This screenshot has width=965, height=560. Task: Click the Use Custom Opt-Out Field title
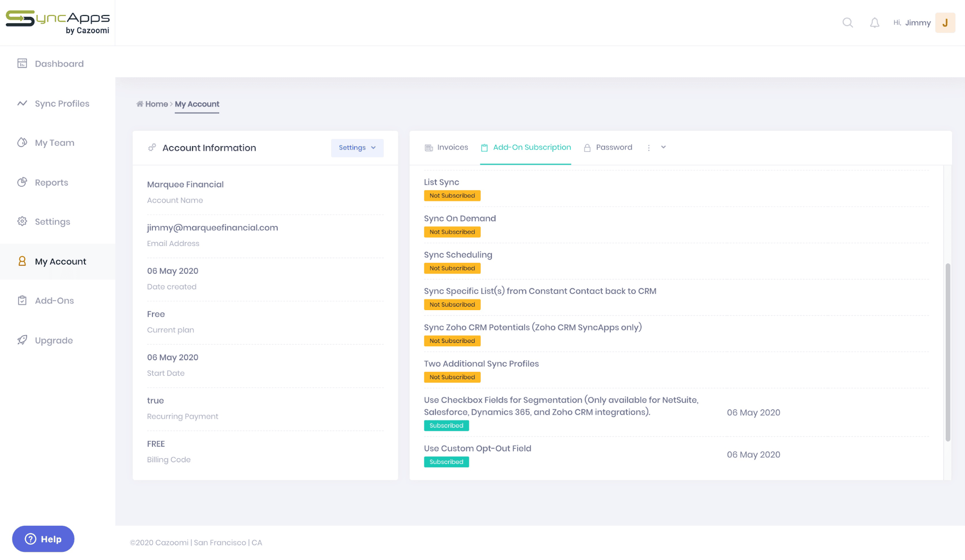coord(477,448)
